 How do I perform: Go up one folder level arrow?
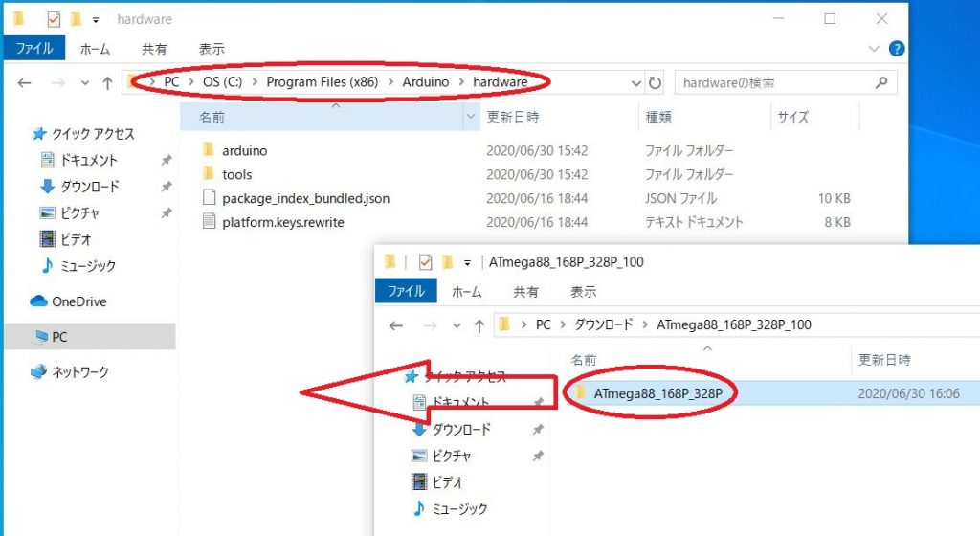108,83
